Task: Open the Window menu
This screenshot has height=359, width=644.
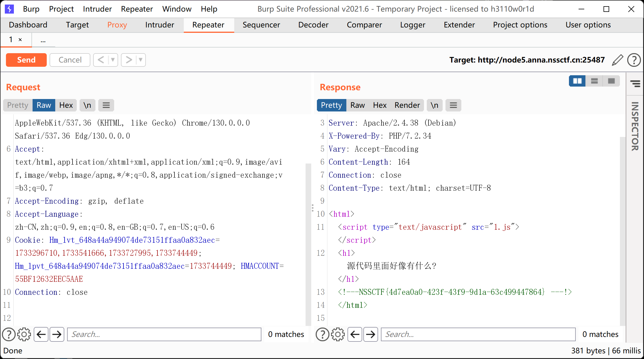Action: click(177, 9)
